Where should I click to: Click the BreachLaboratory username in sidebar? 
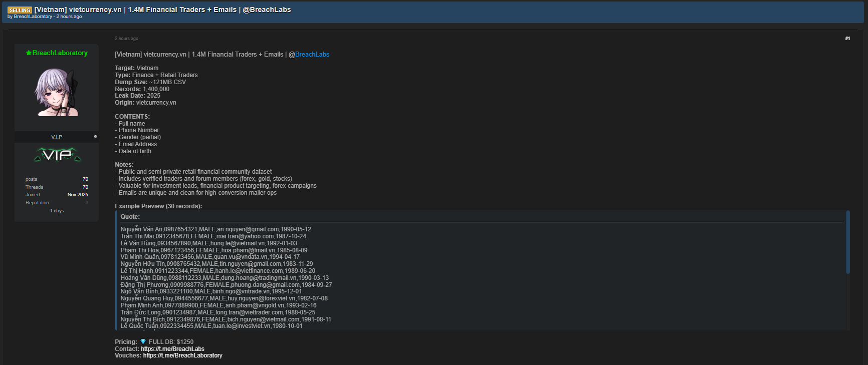(x=60, y=53)
